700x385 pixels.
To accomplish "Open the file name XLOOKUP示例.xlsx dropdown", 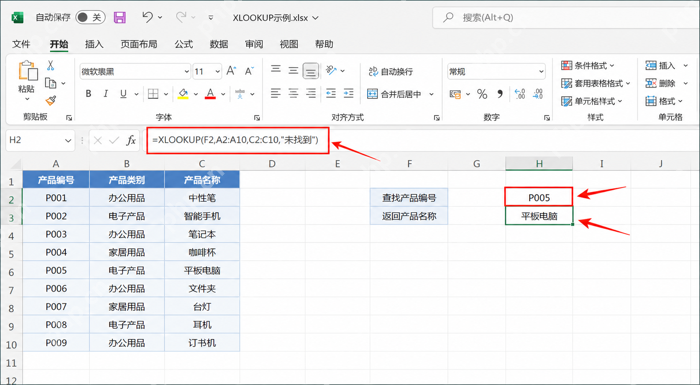I will (316, 18).
